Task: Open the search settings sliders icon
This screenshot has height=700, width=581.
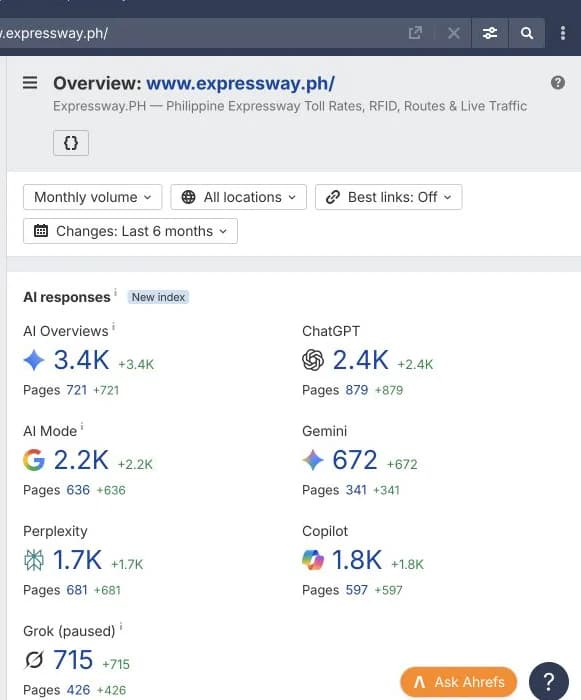Action: tap(490, 33)
